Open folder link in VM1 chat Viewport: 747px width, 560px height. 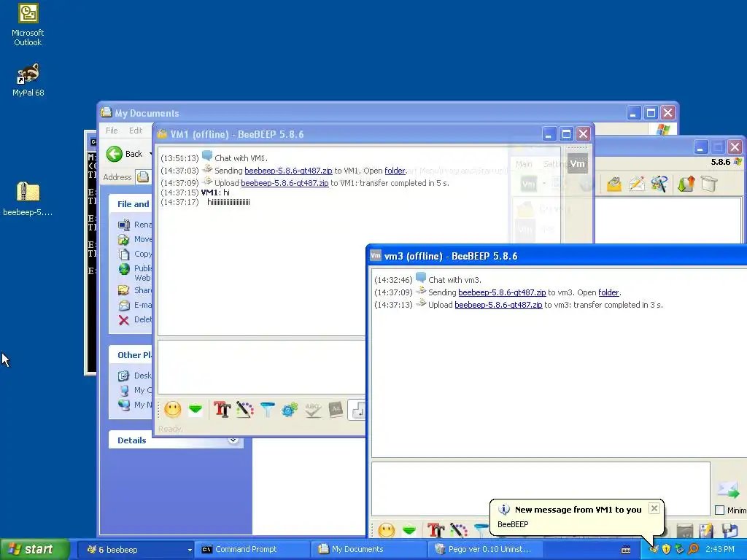pos(395,171)
